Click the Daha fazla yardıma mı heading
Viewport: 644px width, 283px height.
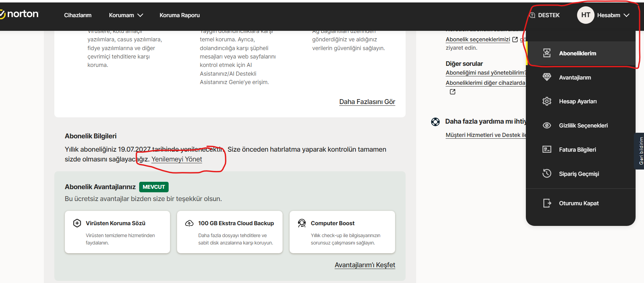[x=486, y=122]
